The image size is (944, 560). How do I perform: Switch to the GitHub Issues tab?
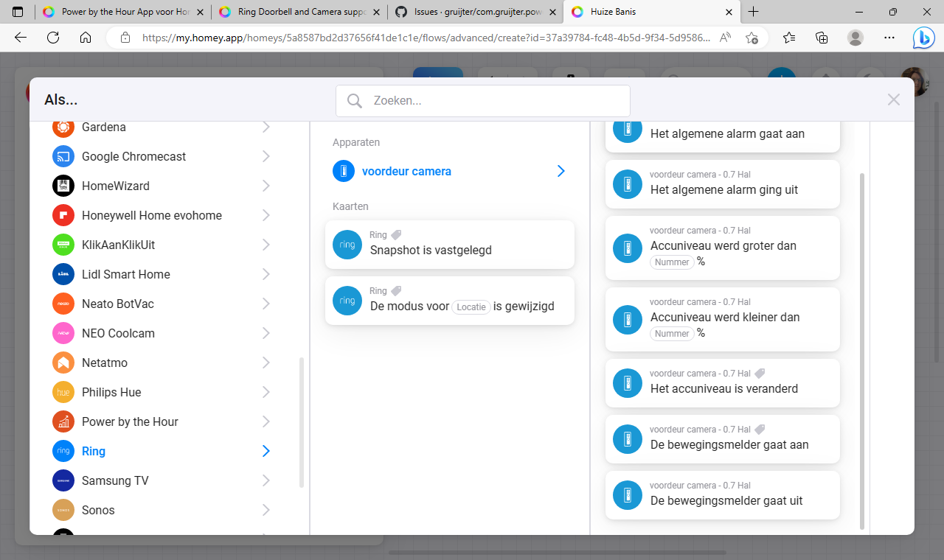tap(475, 12)
